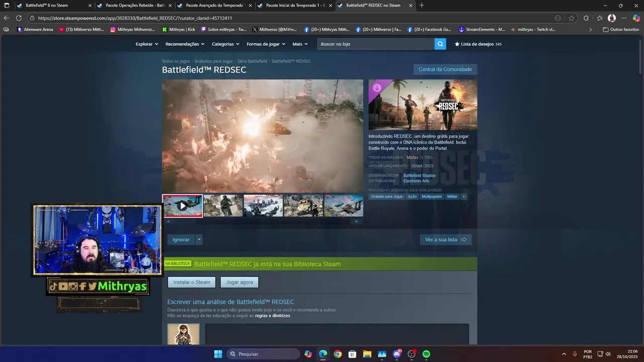Open Google Chrome from the taskbar

pos(338,354)
